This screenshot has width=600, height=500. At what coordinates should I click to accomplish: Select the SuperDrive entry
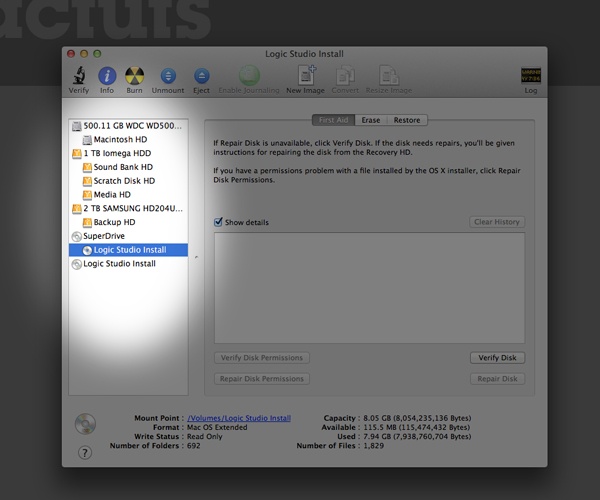click(x=128, y=236)
